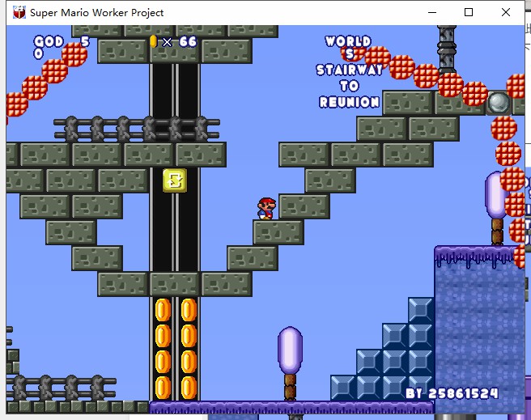Click the purple bulb tree on the purple ground
The image size is (531, 420).
[x=290, y=363]
